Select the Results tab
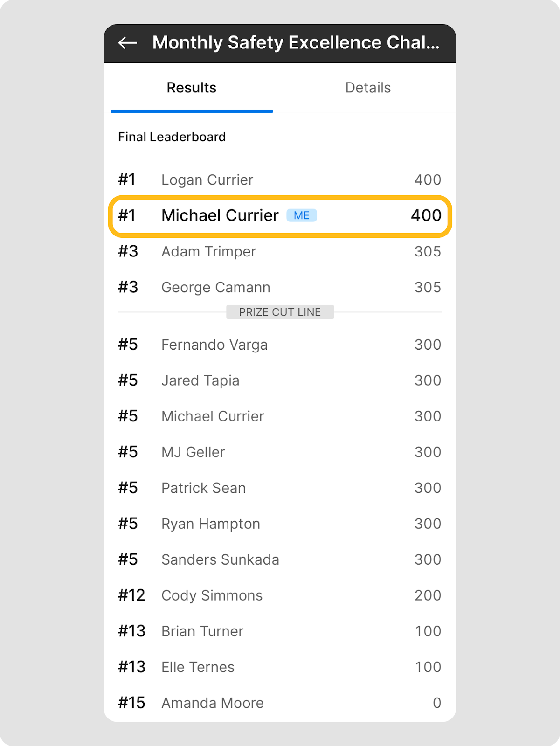560x746 pixels. [x=192, y=88]
